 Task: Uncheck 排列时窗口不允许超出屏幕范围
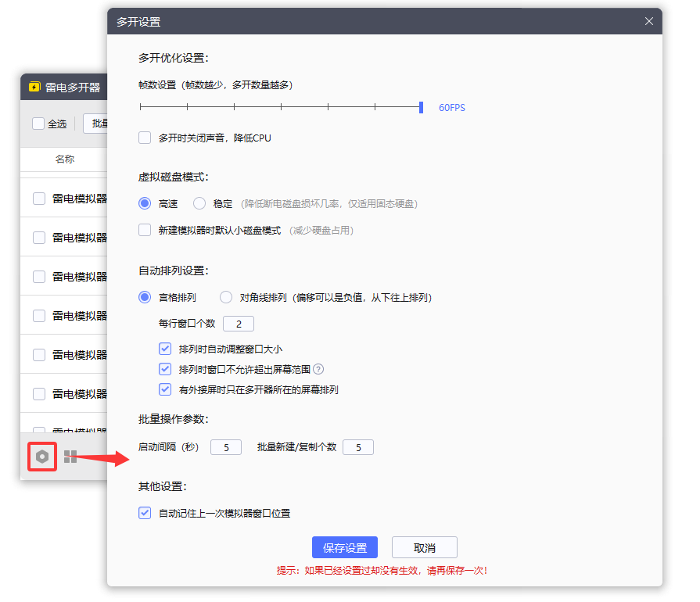(x=165, y=369)
